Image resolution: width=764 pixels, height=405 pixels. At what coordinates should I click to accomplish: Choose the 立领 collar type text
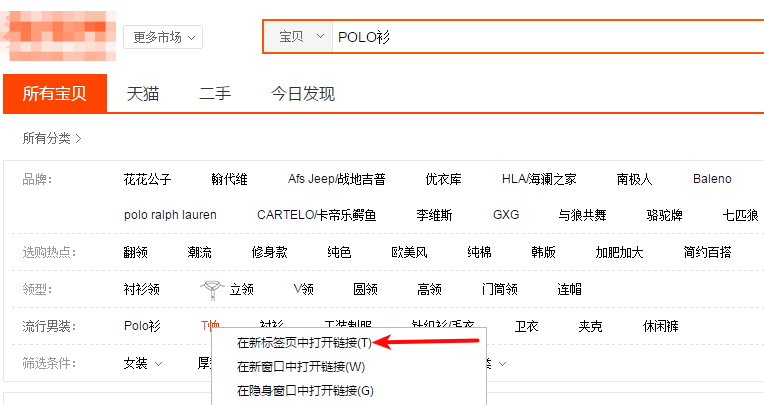point(242,289)
